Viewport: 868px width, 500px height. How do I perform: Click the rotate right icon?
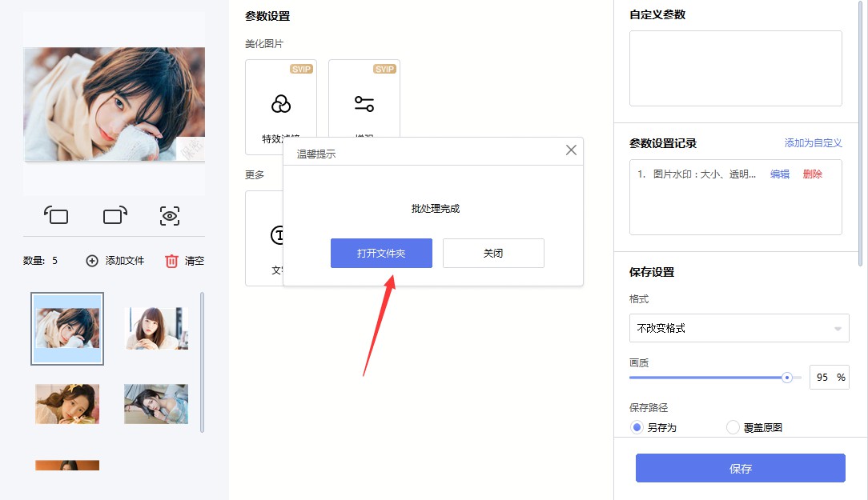(115, 215)
